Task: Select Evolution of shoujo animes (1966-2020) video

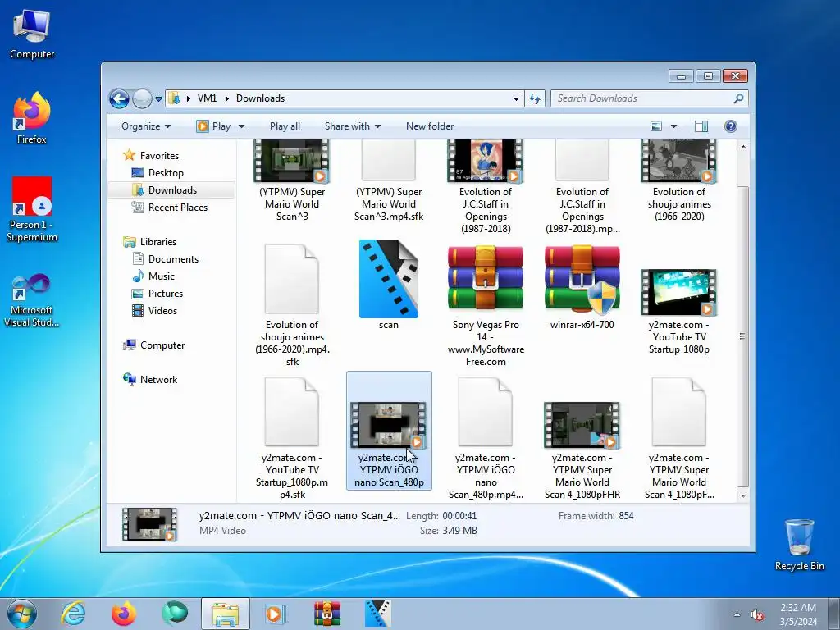Action: (678, 182)
